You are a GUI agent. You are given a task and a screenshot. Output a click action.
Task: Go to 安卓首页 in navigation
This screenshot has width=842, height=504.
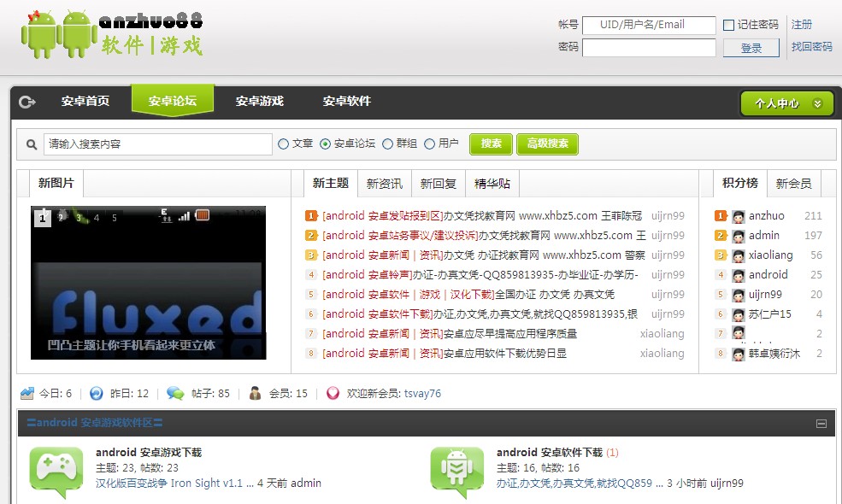(x=85, y=101)
